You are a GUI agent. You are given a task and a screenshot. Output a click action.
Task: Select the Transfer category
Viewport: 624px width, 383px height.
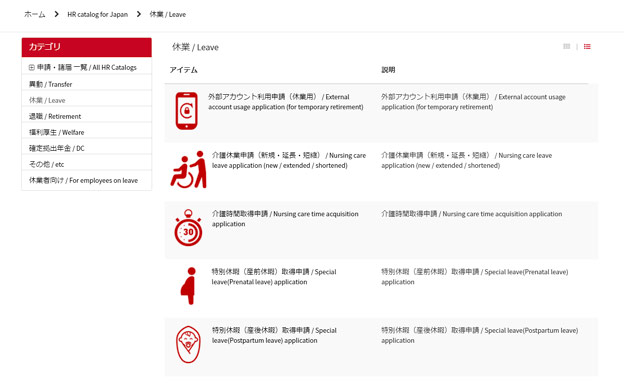[51, 84]
